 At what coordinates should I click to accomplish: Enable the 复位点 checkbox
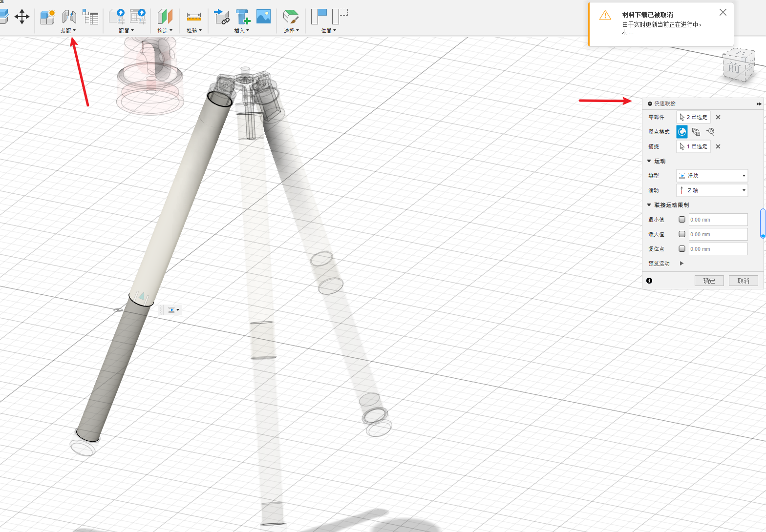pos(682,249)
